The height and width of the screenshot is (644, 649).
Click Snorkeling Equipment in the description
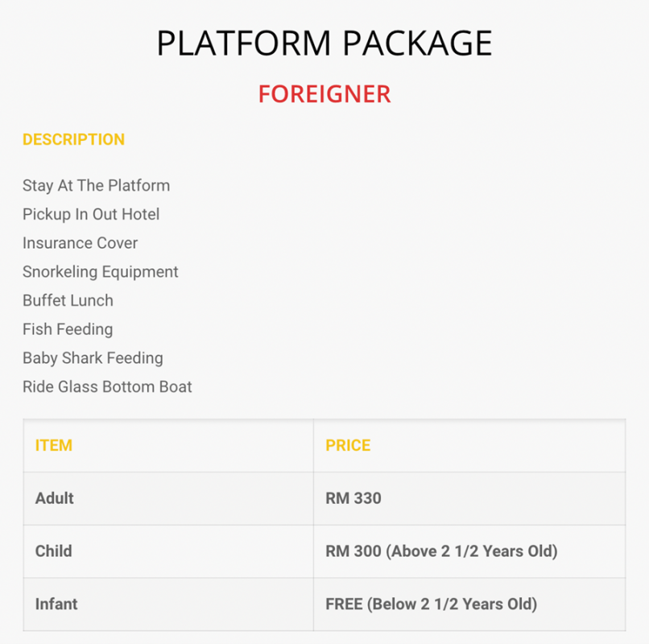coord(100,272)
